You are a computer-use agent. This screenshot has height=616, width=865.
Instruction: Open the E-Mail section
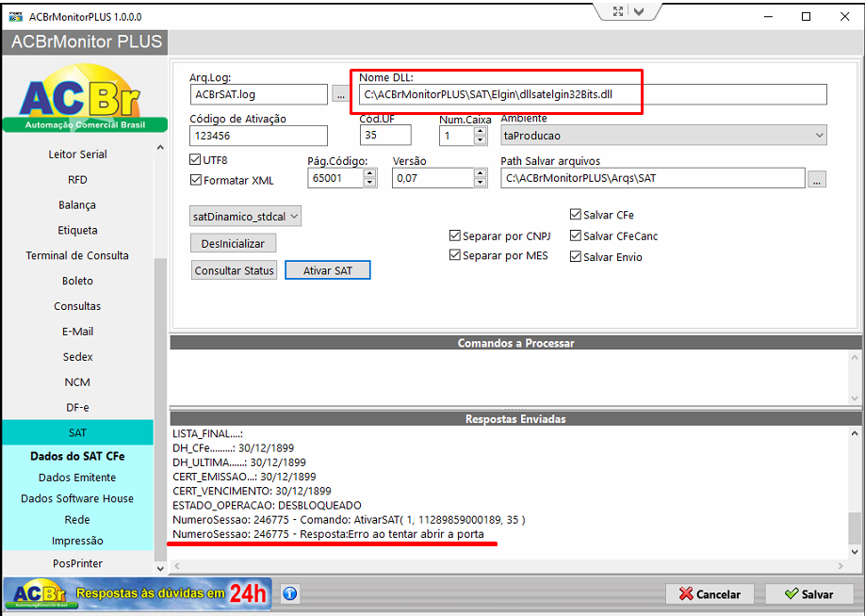[78, 332]
